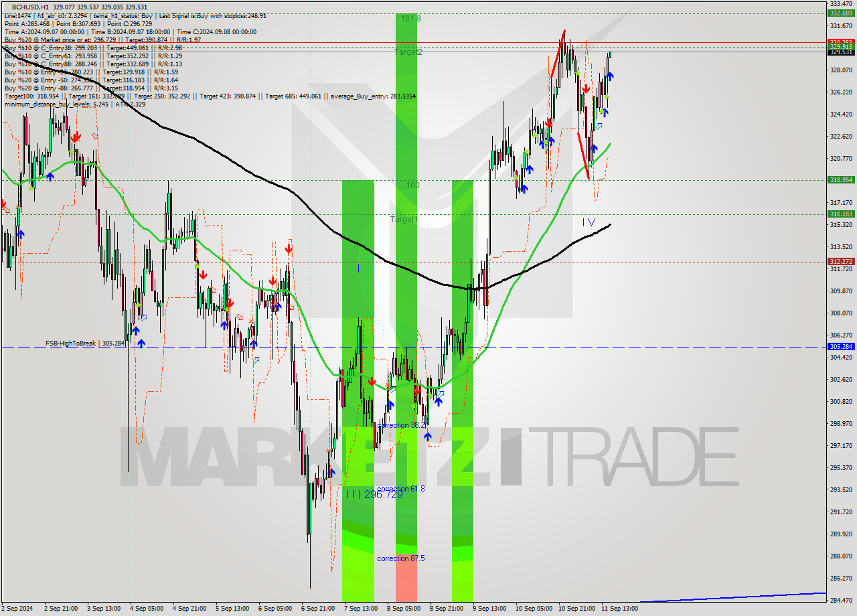Click the green 318.954 price tag

[841, 179]
